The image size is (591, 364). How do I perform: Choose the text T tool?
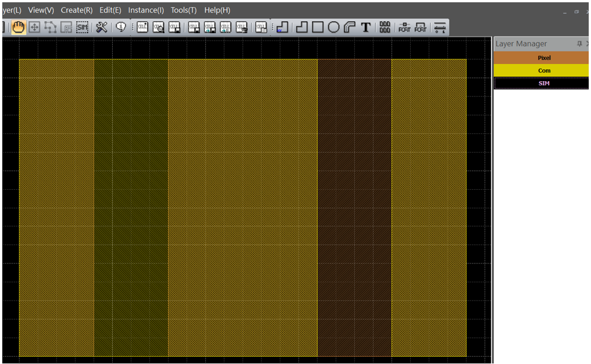point(366,27)
